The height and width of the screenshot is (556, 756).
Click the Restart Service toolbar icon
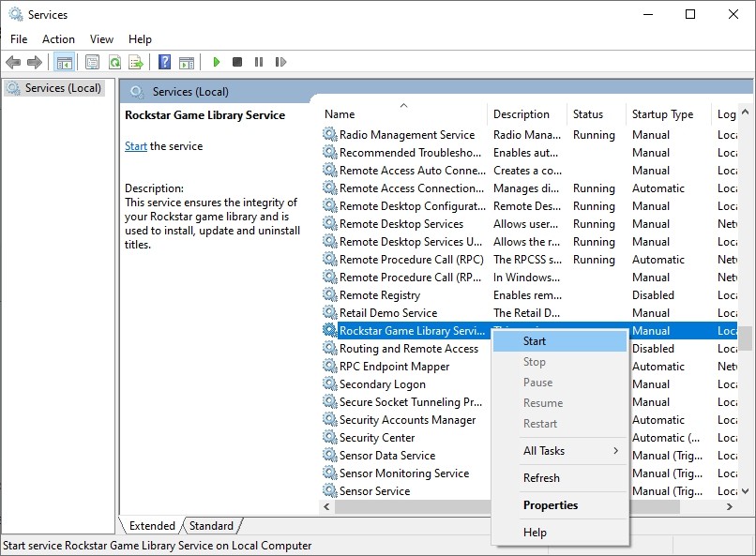point(280,62)
